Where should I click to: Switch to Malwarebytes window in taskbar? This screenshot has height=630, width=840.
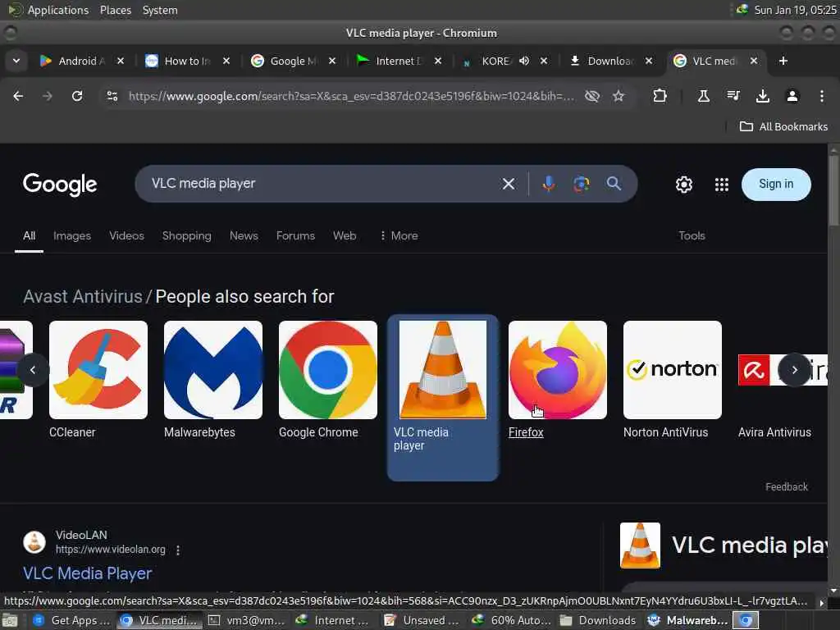tap(688, 620)
